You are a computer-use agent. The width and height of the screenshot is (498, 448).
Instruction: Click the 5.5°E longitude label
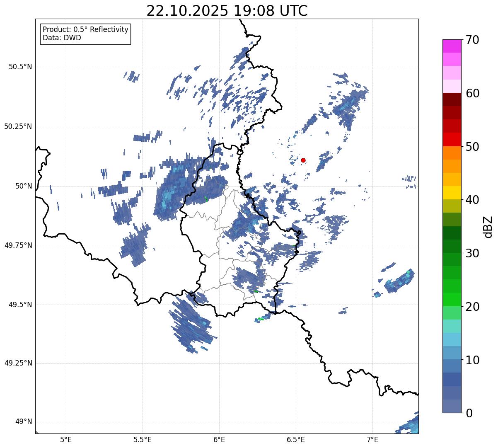click(143, 440)
